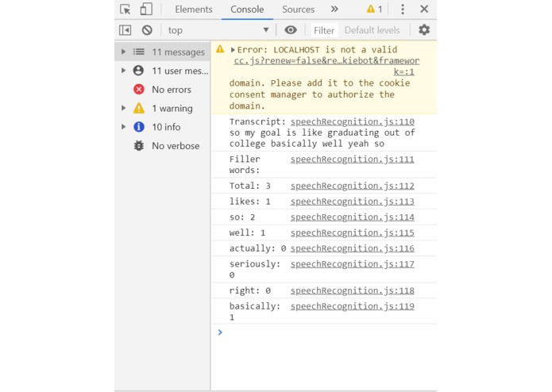Click the yellow warning icon beside the Error message
Image resolution: width=552 pixels, height=392 pixels.
pos(220,49)
